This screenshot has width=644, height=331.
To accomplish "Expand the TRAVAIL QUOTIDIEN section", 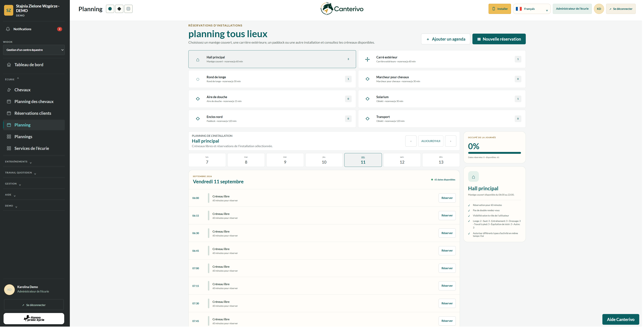I will [21, 173].
